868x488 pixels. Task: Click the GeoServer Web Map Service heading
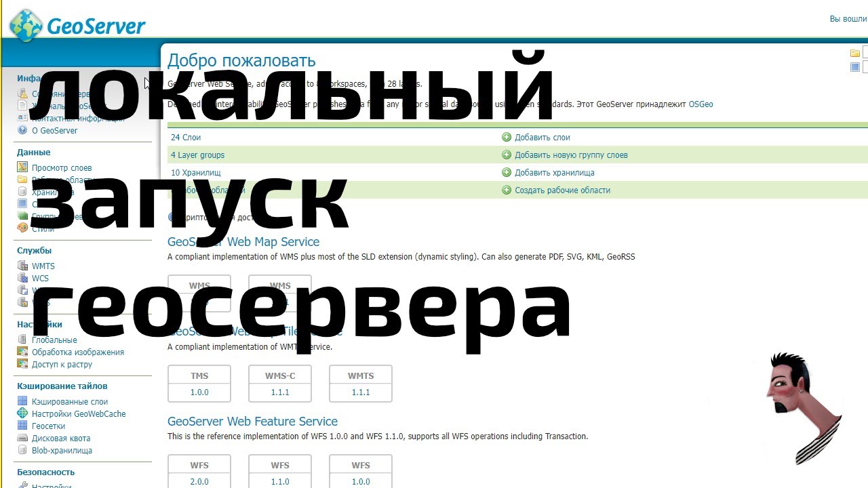(243, 242)
